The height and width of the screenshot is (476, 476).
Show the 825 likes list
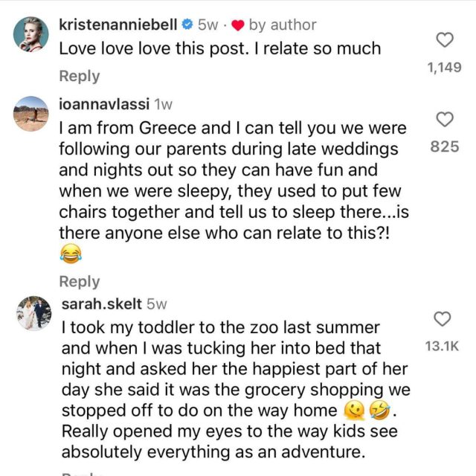(444, 147)
